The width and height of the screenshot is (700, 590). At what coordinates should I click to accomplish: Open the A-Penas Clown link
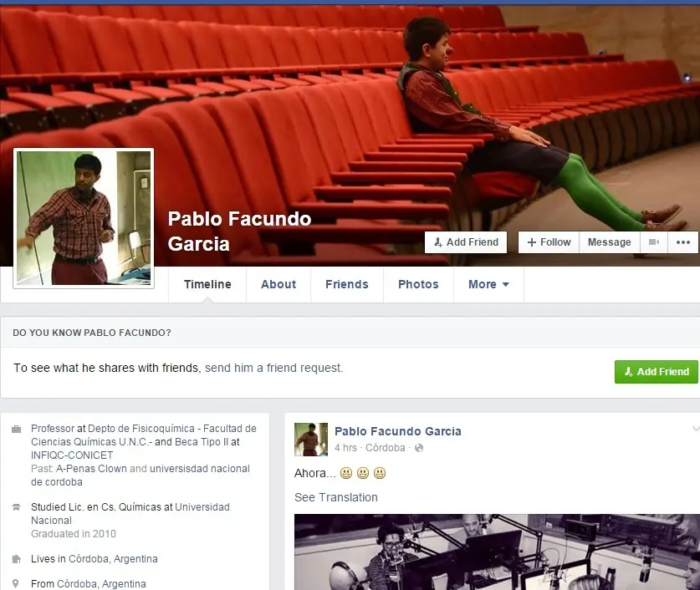click(91, 469)
